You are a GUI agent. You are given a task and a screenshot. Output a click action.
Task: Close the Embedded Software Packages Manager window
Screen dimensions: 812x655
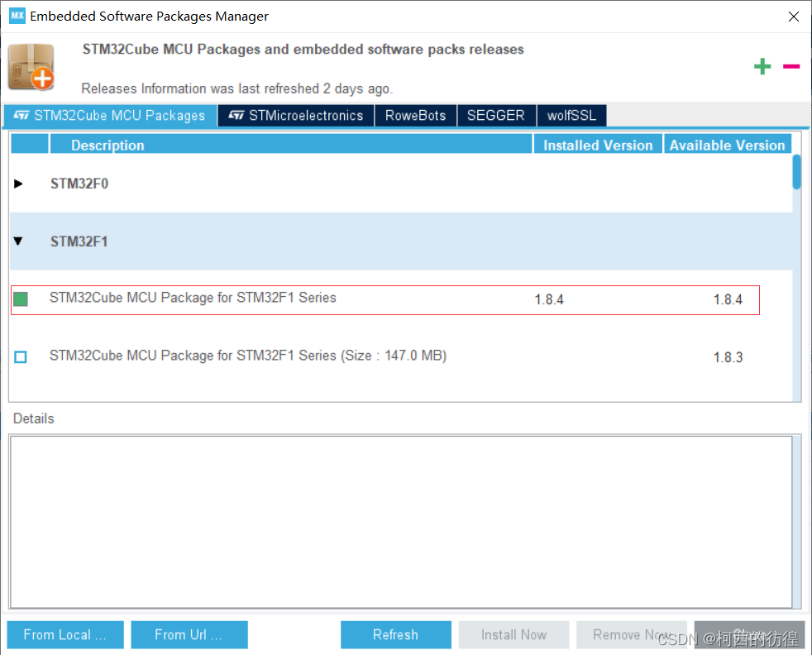coord(793,16)
